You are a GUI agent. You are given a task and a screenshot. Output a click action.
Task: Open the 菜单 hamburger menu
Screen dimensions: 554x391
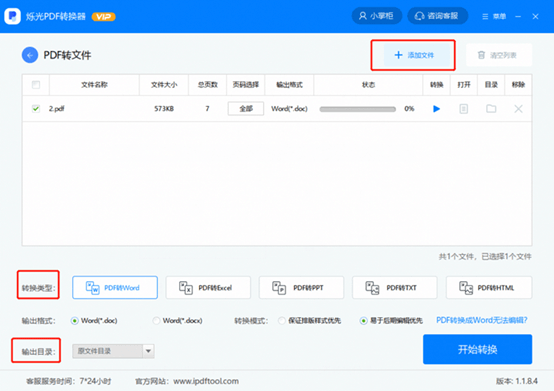(x=494, y=16)
